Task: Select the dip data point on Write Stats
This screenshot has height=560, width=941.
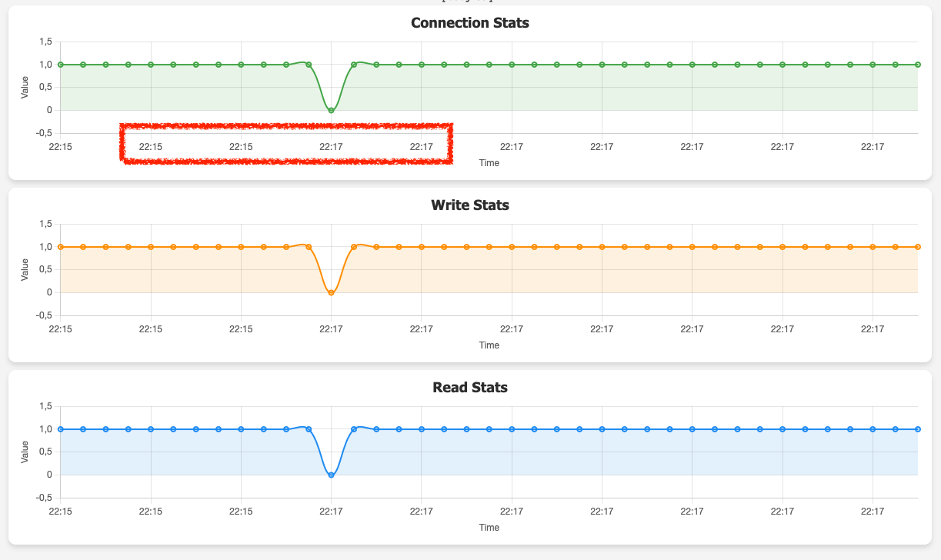Action: [331, 292]
